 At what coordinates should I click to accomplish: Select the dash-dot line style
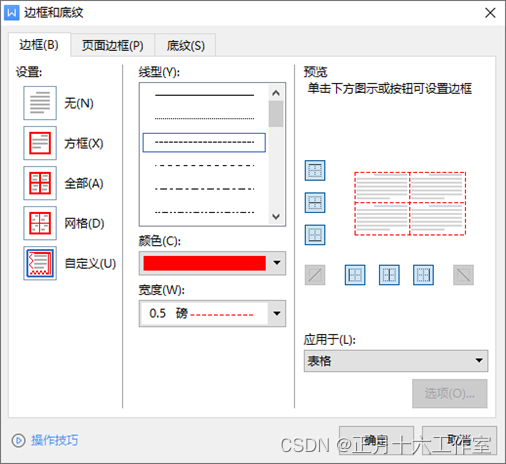pyautogui.click(x=204, y=189)
